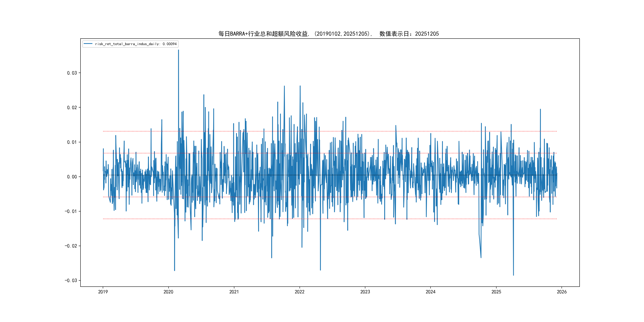
Task: Click the risk_ret_total_barra_indus_daily legend label
Action: (x=136, y=44)
